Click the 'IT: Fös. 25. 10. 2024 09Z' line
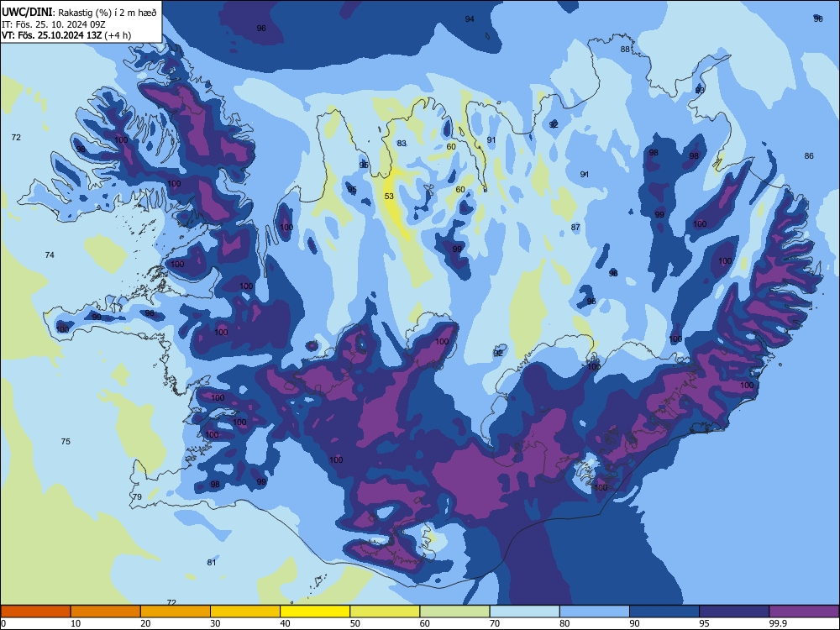Image resolution: width=840 pixels, height=630 pixels. 54,24
